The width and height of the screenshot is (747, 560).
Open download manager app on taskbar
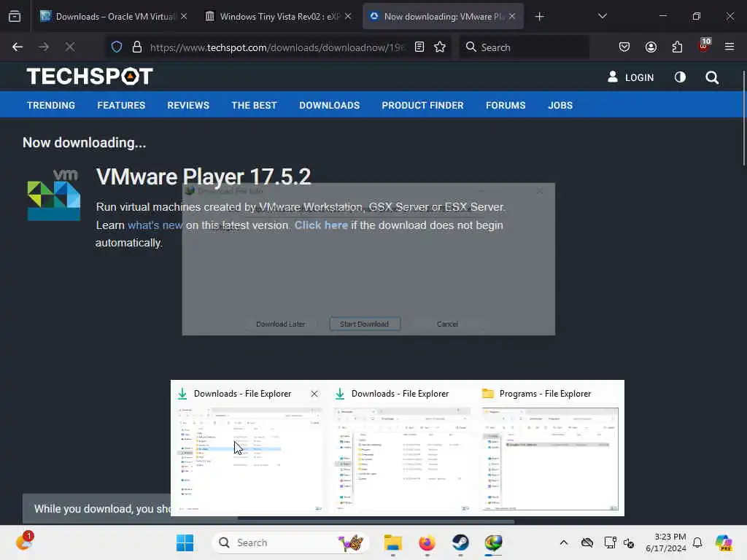tap(494, 542)
